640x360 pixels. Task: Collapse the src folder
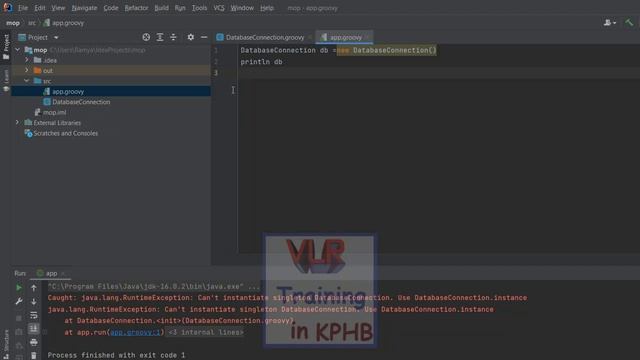pyautogui.click(x=27, y=81)
